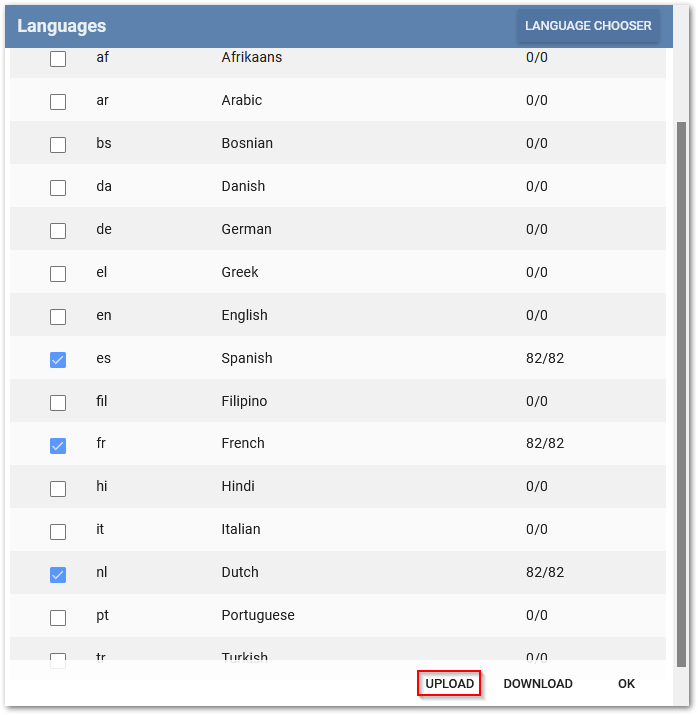Image resolution: width=698 pixels, height=715 pixels.
Task: Click the 0/0 count for Italian
Action: [x=537, y=529]
